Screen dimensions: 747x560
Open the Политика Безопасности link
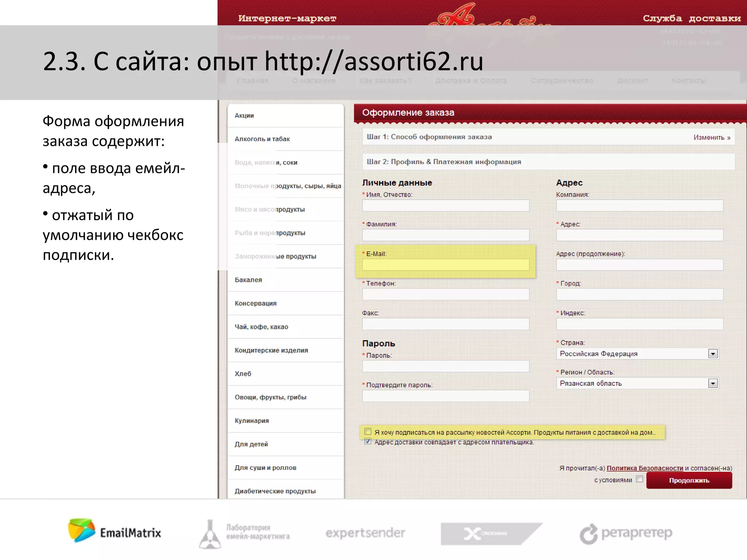point(645,468)
